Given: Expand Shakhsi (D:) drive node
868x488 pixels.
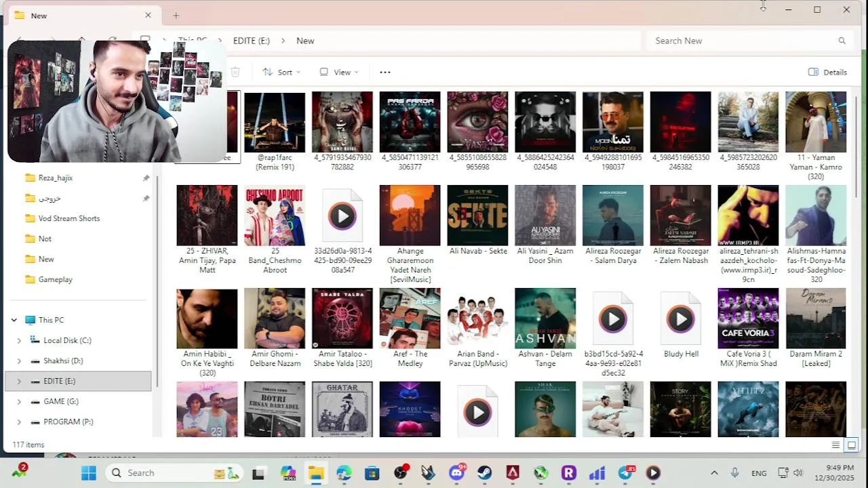Looking at the screenshot, I should (19, 361).
